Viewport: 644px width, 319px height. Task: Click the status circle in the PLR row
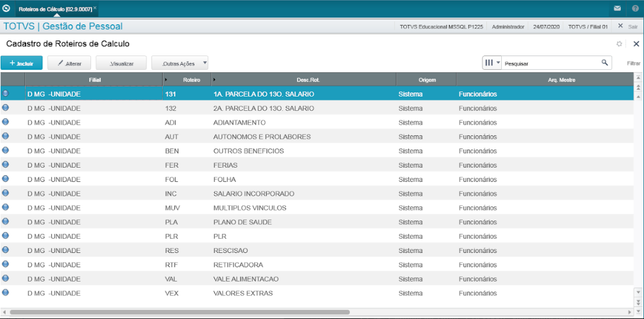(6, 236)
